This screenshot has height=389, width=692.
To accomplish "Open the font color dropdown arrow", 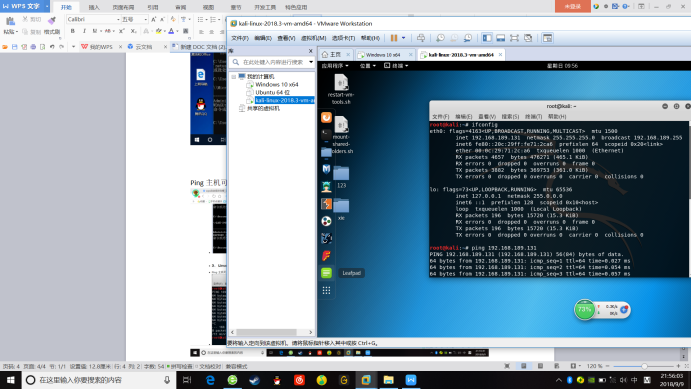I will pos(177,31).
